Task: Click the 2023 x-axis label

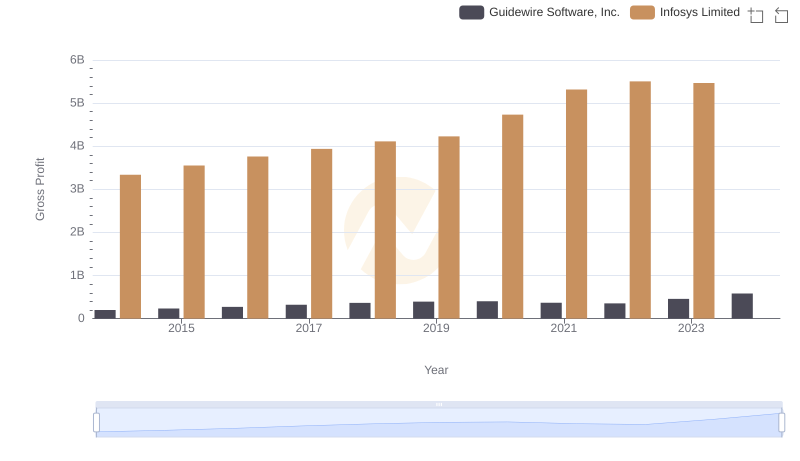Action: click(691, 328)
